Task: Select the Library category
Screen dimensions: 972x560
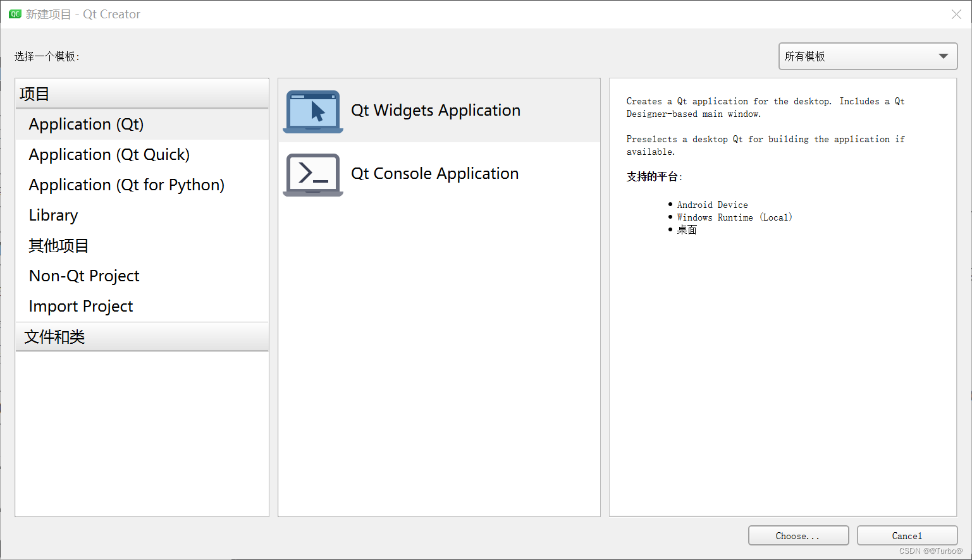Action: tap(142, 216)
